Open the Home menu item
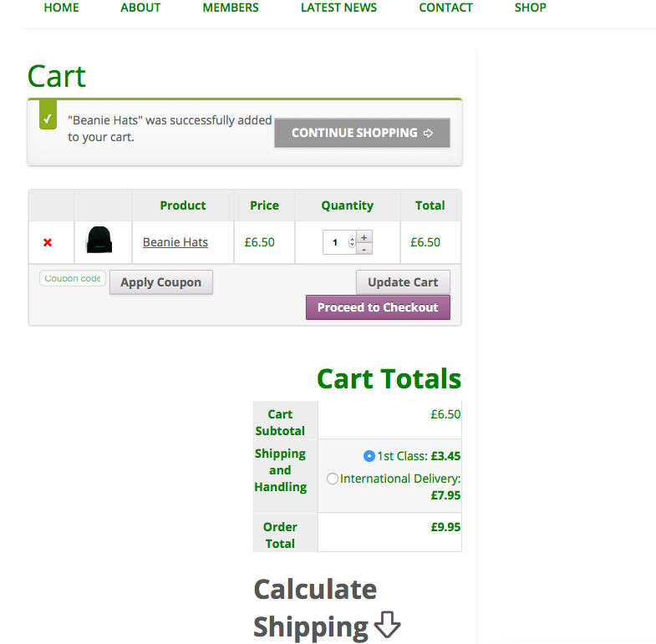Screen dimensions: 656x644 click(61, 8)
